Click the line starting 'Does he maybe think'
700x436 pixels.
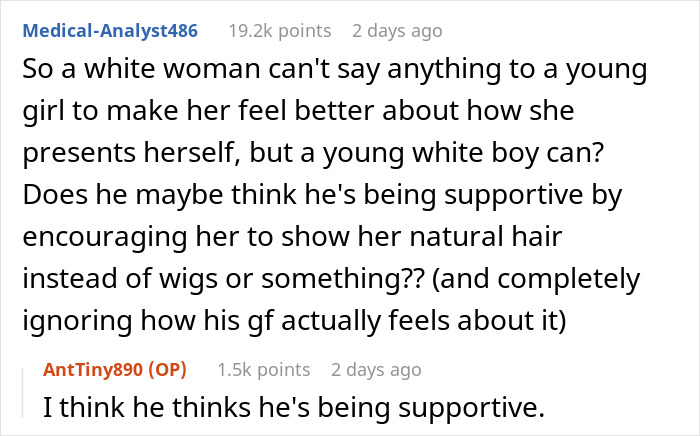tap(322, 195)
